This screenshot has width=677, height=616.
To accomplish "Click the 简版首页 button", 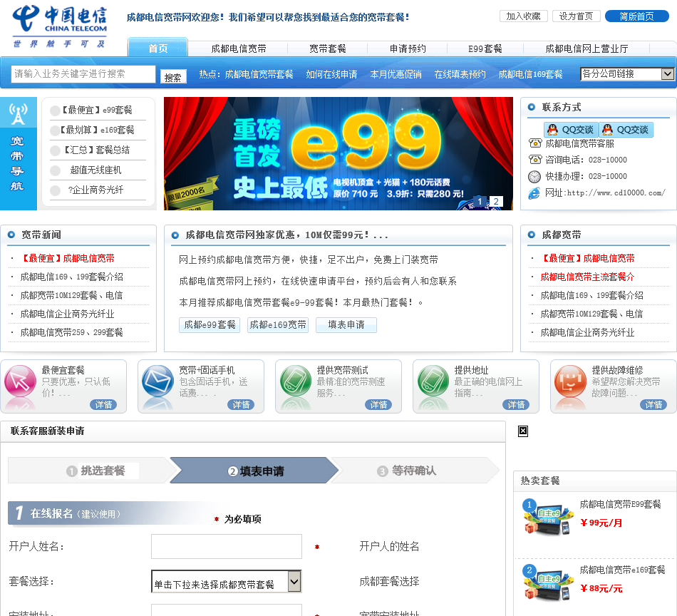I will tap(637, 16).
